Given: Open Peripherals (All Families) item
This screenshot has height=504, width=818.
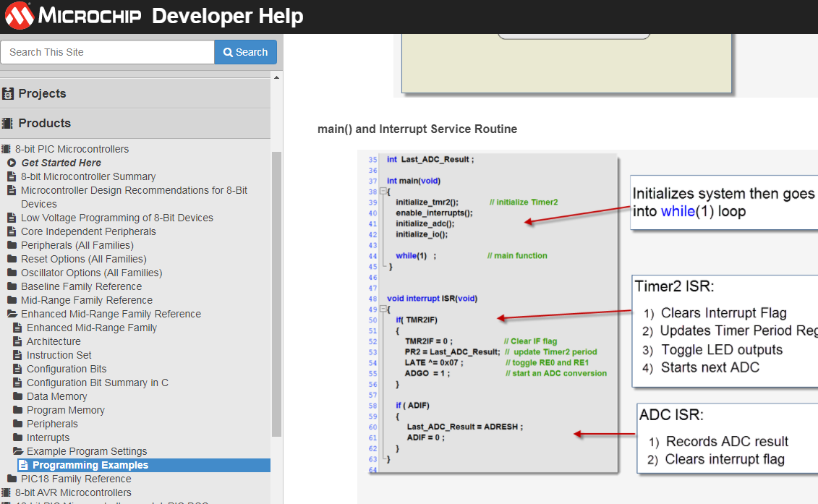Looking at the screenshot, I should (77, 245).
